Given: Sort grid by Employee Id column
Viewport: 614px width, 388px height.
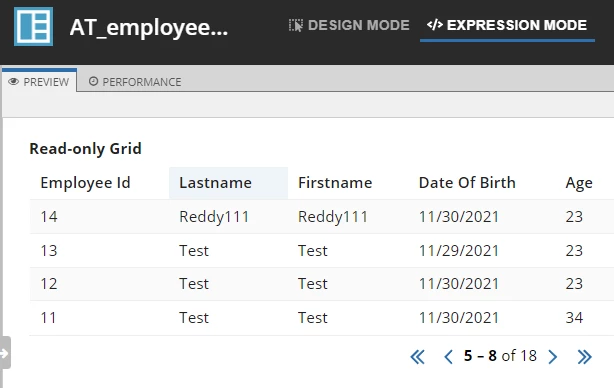Looking at the screenshot, I should point(85,183).
